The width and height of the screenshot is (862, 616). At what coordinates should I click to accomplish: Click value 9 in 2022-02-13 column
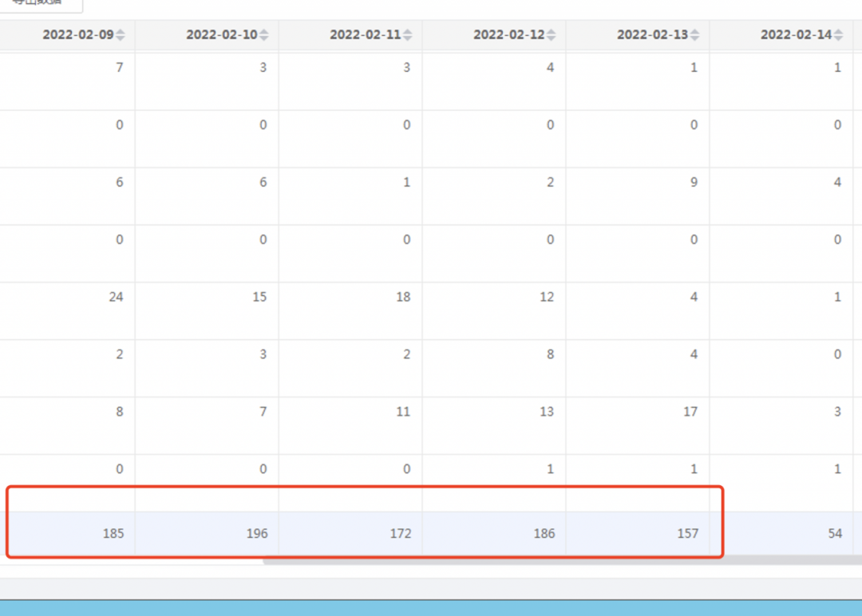pos(694,183)
